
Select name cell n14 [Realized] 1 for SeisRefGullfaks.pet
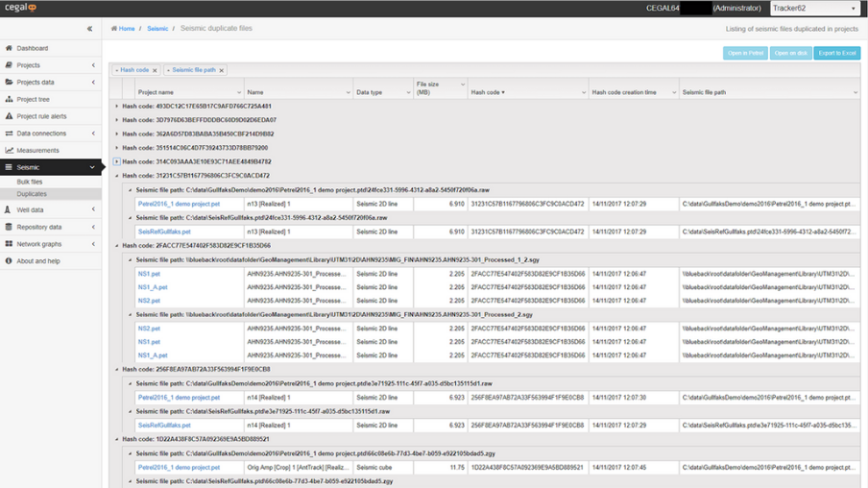click(299, 426)
